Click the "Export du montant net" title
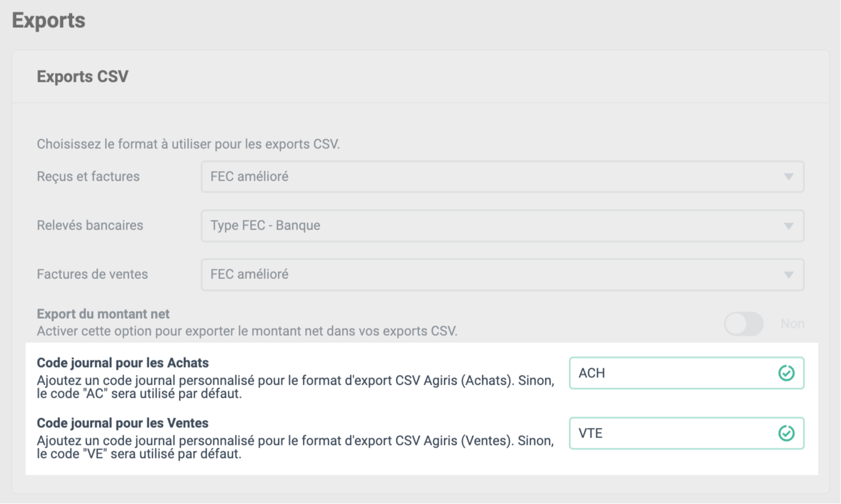This screenshot has width=841, height=504. (103, 314)
